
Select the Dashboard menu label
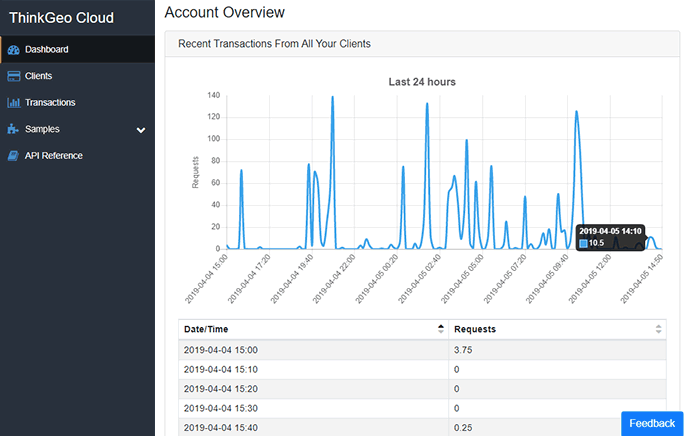click(x=47, y=49)
